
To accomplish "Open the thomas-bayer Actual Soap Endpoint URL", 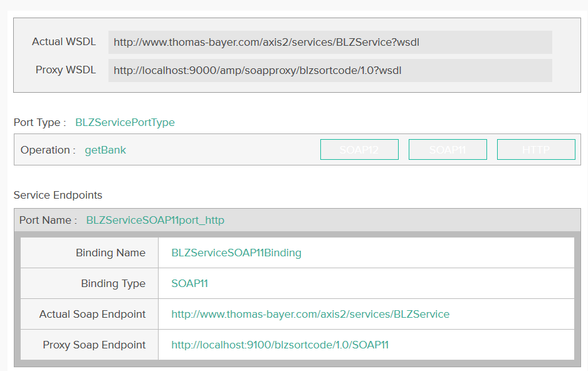I will coord(310,315).
